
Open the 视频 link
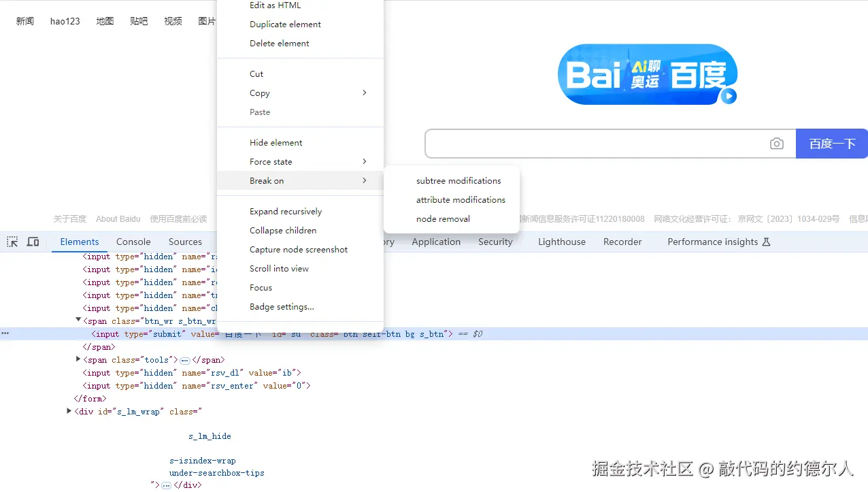click(173, 21)
